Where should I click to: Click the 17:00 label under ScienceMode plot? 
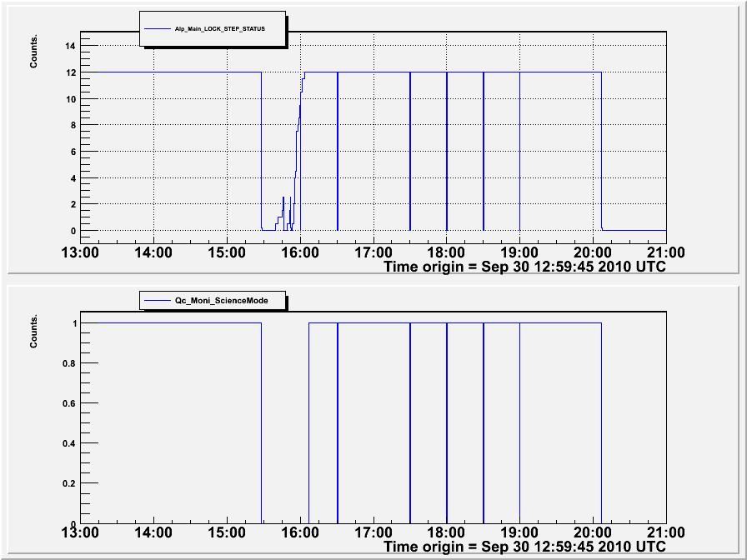tap(373, 532)
